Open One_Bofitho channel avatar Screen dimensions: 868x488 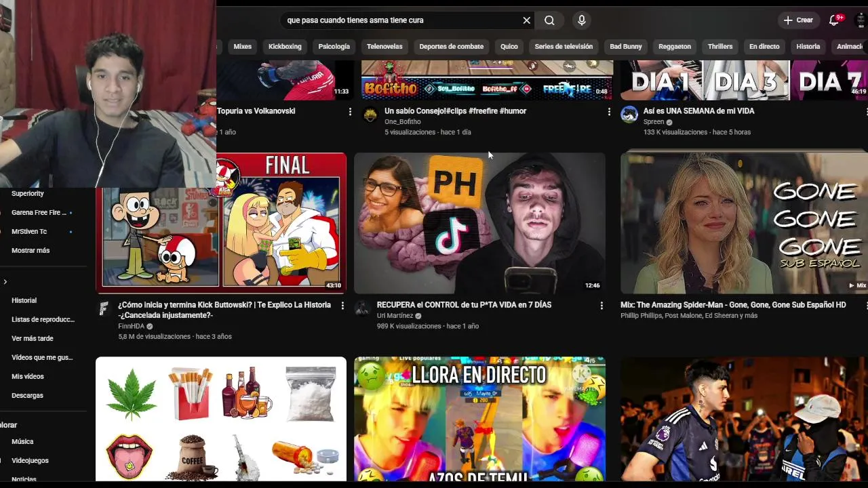[370, 115]
